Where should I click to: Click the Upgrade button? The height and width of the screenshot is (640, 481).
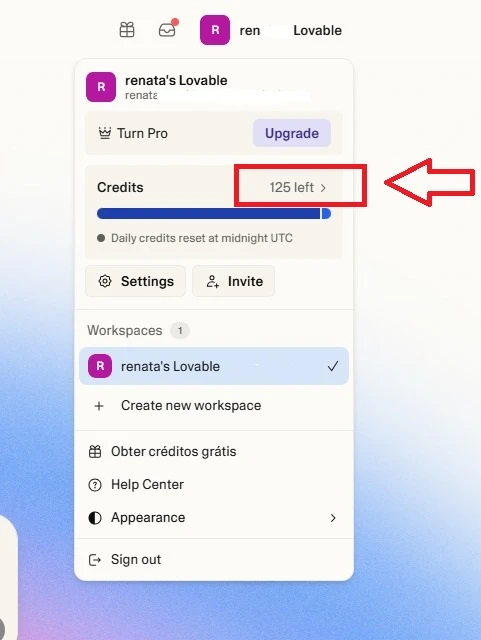coord(292,133)
